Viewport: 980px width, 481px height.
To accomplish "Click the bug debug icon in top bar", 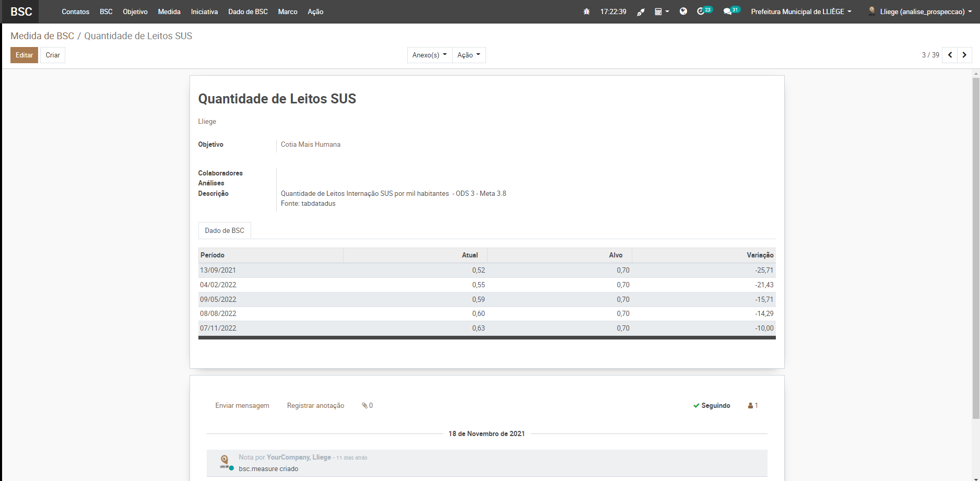I will coord(586,11).
